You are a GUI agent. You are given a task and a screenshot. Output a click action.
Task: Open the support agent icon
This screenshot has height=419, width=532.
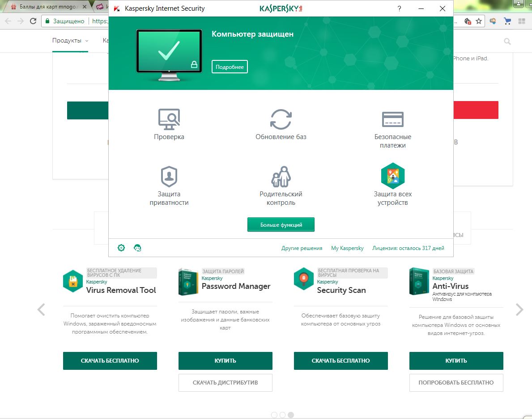tap(137, 248)
